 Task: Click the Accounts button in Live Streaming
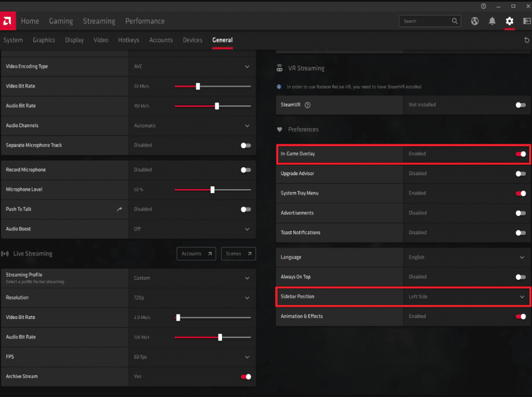[x=197, y=254]
